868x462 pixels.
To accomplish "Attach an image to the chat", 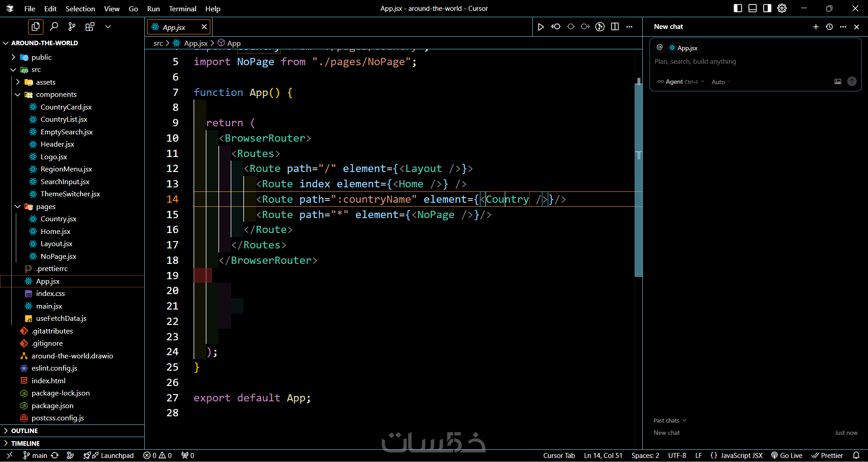I will [838, 81].
